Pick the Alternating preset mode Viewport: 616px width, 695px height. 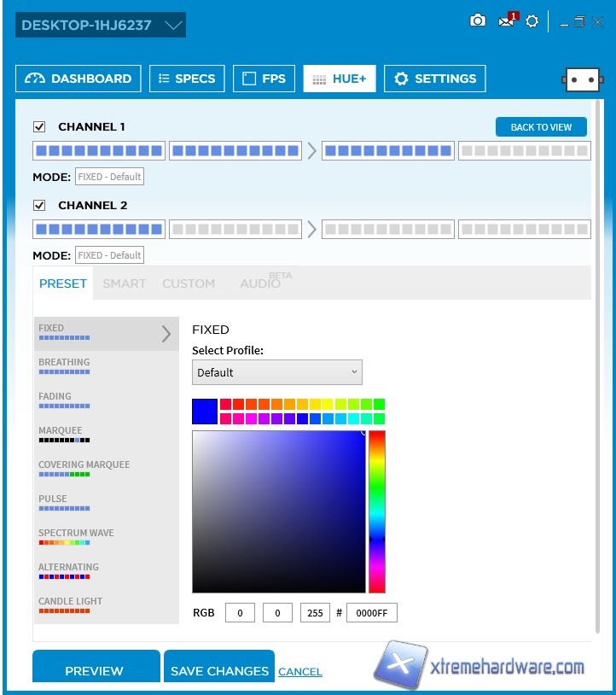tap(68, 571)
